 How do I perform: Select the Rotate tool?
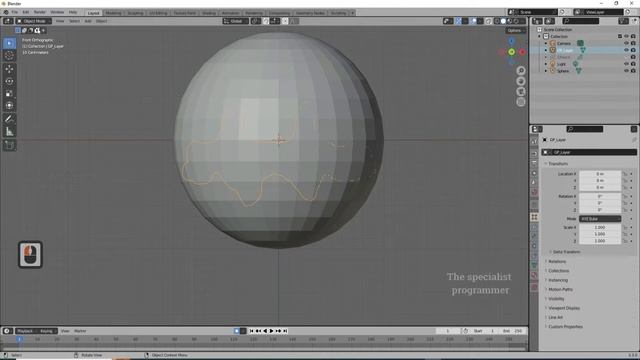click(x=9, y=81)
